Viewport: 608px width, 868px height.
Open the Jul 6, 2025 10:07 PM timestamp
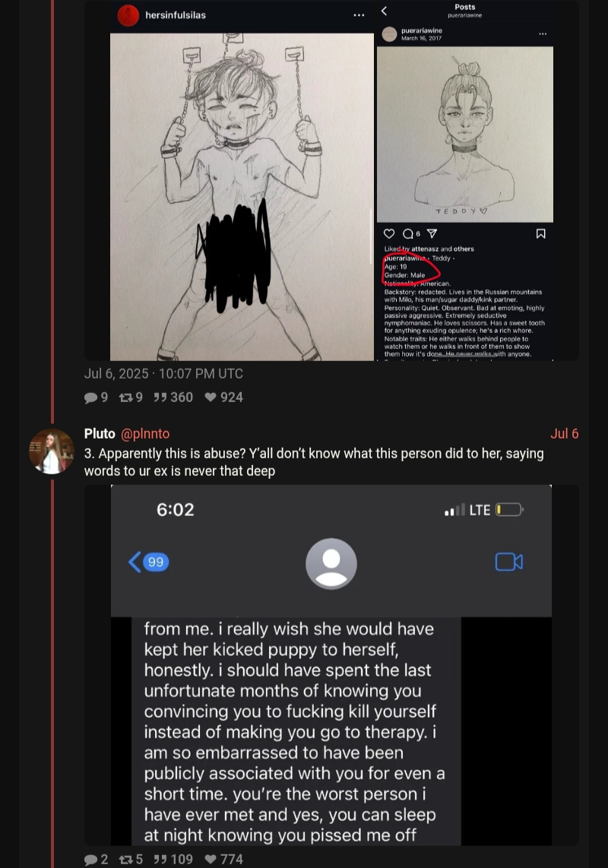click(163, 374)
